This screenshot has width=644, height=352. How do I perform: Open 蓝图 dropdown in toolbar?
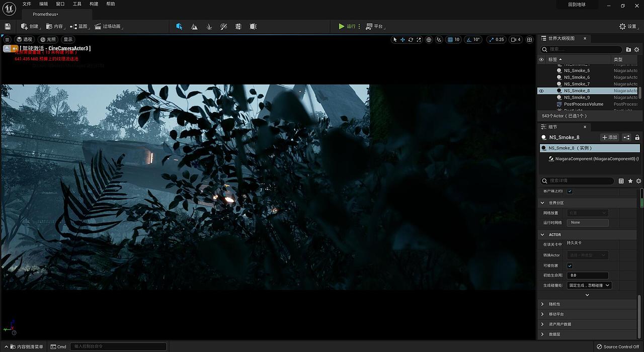click(79, 27)
